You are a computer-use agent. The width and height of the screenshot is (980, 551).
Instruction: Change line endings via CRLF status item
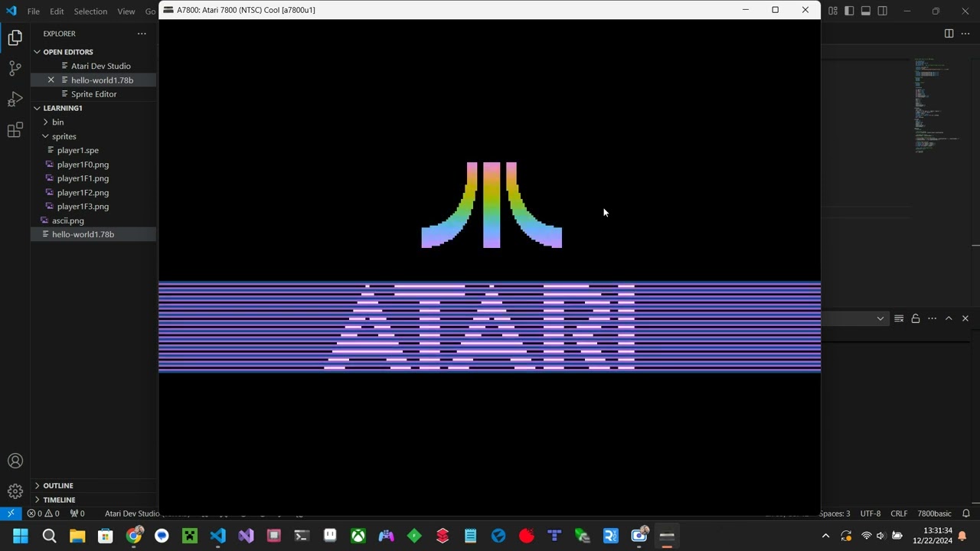coord(899,514)
